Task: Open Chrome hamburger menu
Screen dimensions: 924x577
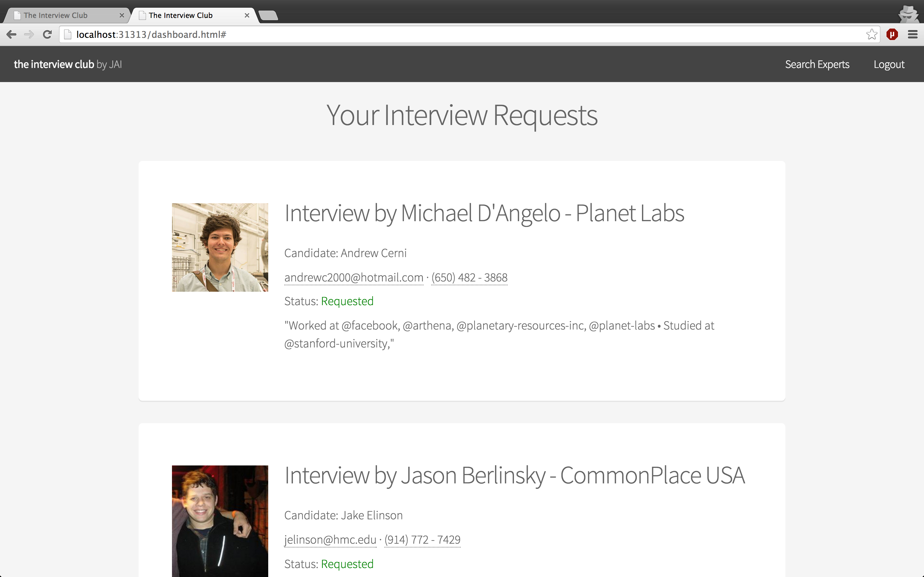Action: point(912,35)
